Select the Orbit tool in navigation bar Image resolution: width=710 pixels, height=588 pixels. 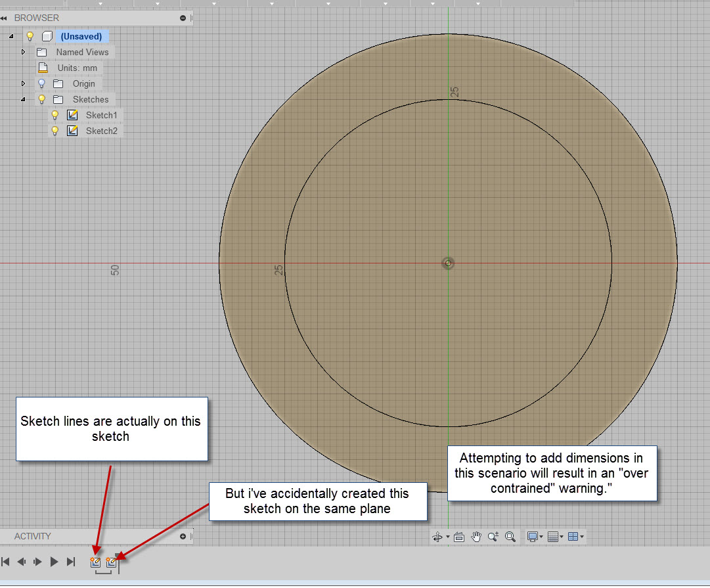(437, 537)
